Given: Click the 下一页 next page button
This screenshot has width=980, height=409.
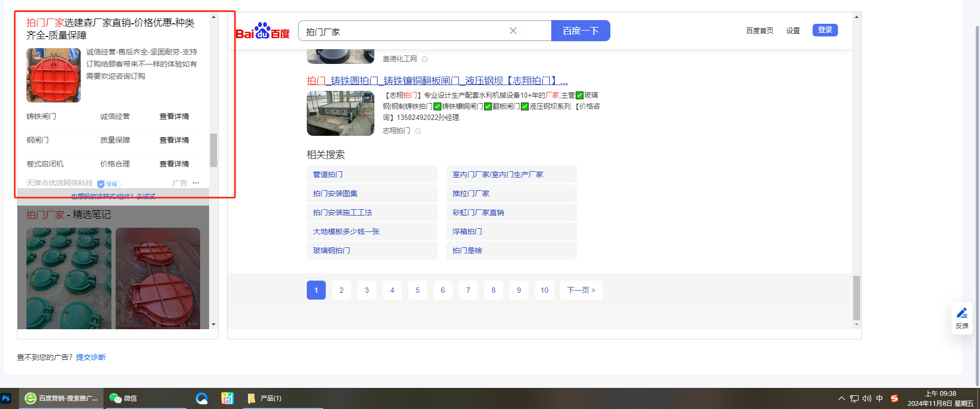Looking at the screenshot, I should (x=581, y=290).
